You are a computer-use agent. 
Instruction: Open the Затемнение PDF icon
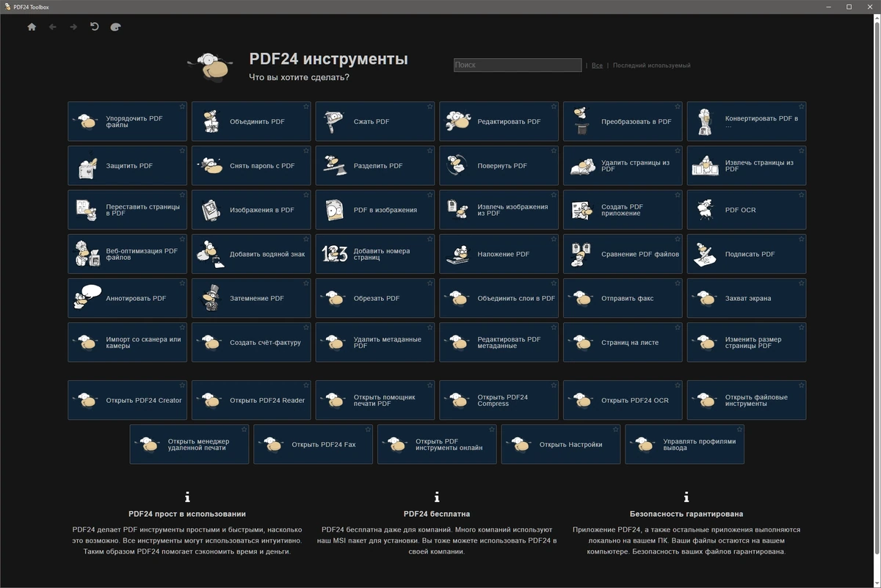pyautogui.click(x=211, y=298)
